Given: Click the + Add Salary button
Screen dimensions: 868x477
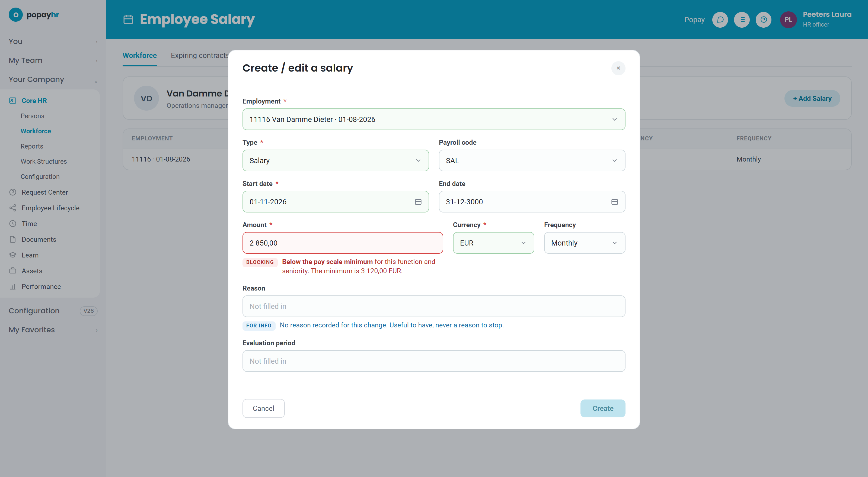Looking at the screenshot, I should [x=812, y=98].
